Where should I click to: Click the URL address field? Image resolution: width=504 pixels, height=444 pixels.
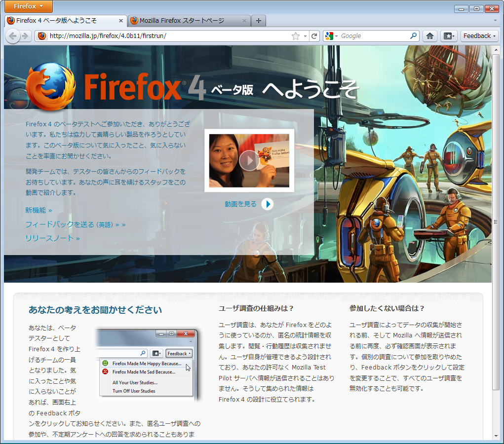[170, 36]
